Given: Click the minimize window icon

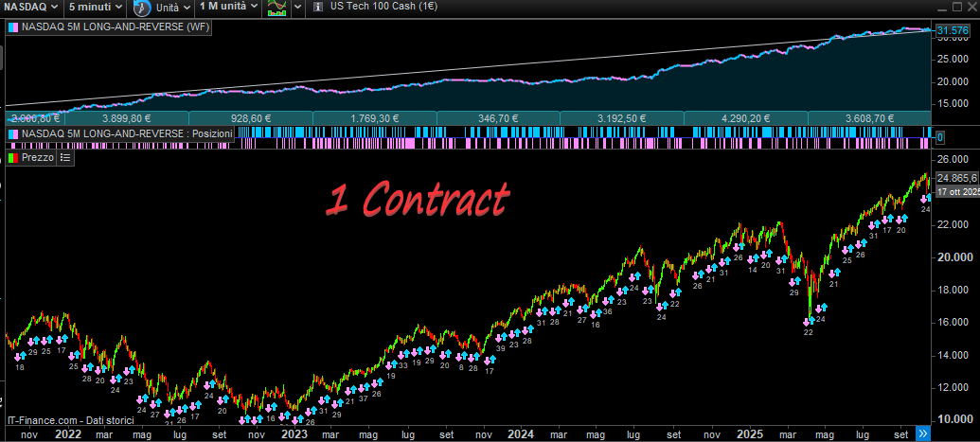Looking at the screenshot, I should tap(940, 7).
